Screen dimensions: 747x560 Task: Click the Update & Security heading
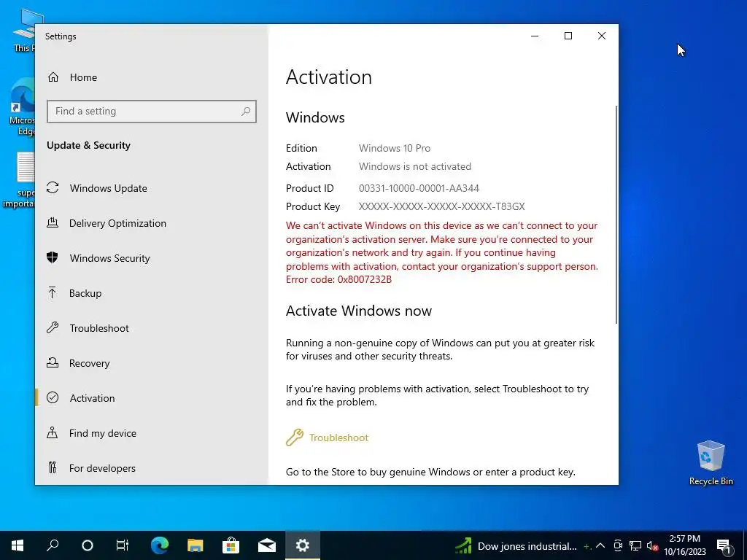point(88,145)
